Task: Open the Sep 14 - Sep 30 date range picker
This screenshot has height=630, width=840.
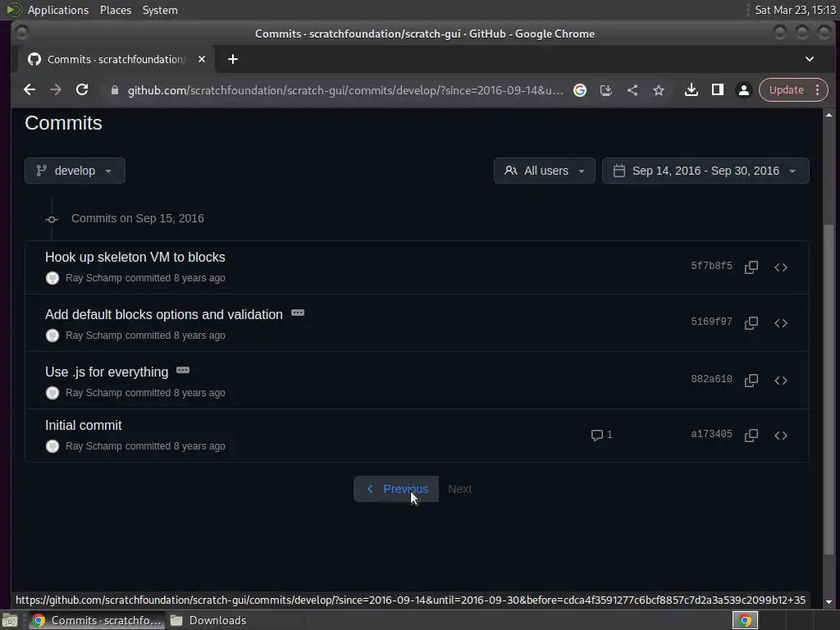Action: click(x=705, y=171)
